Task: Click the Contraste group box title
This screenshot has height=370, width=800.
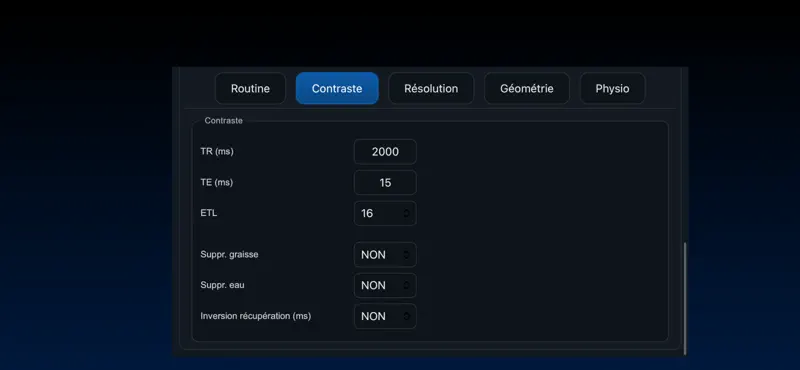Action: pyautogui.click(x=223, y=121)
